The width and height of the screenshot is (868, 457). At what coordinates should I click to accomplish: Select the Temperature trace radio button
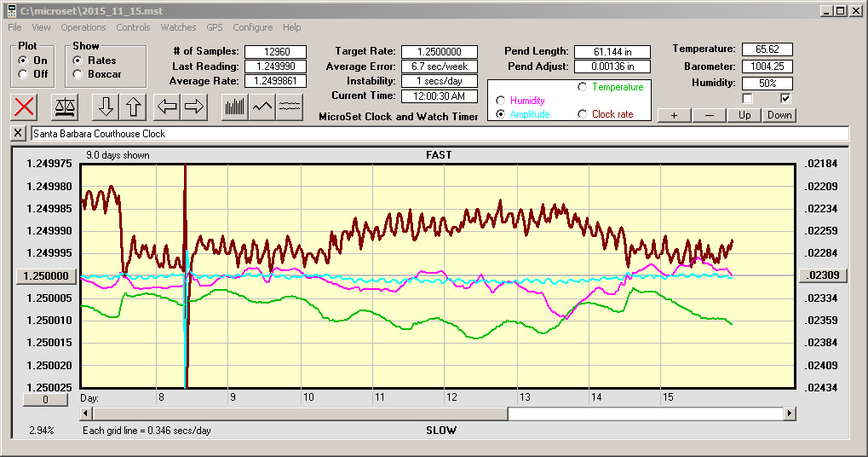[583, 87]
